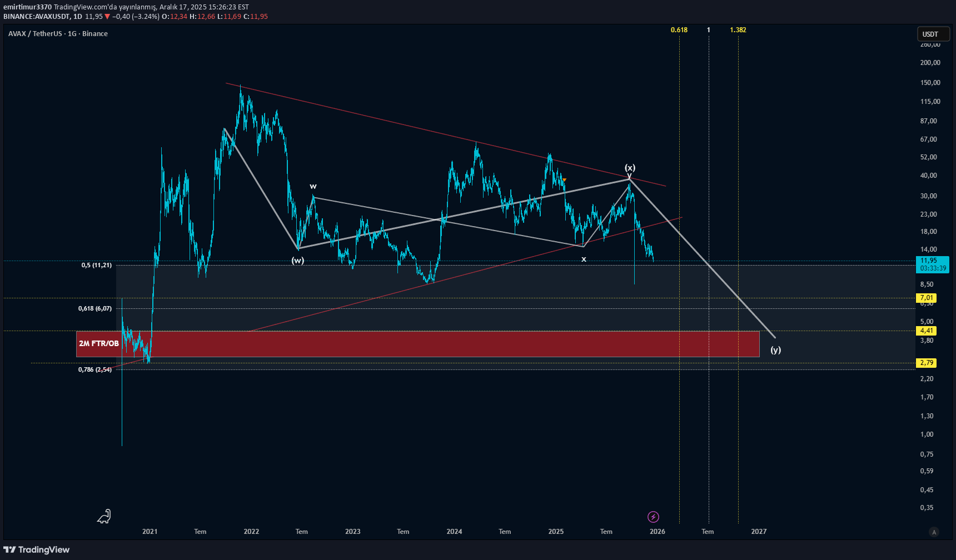Click the current price label 11,95

pos(928,261)
